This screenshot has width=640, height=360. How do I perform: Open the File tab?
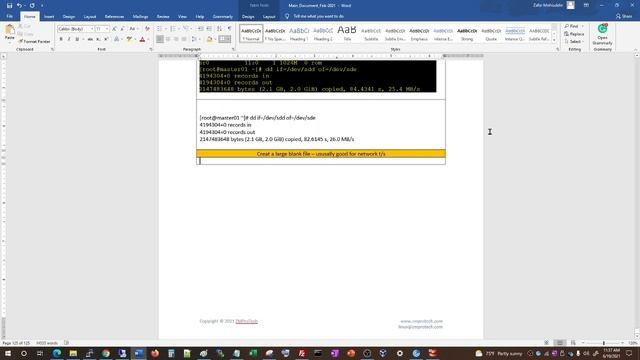pos(9,17)
